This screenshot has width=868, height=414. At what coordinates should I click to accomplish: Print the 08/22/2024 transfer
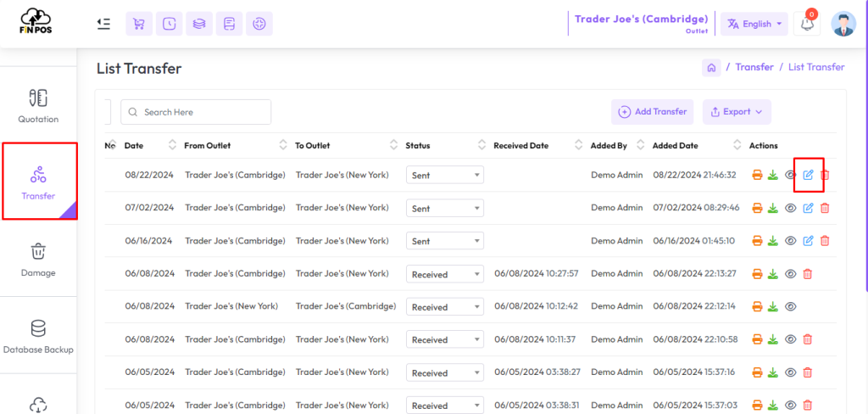(757, 175)
